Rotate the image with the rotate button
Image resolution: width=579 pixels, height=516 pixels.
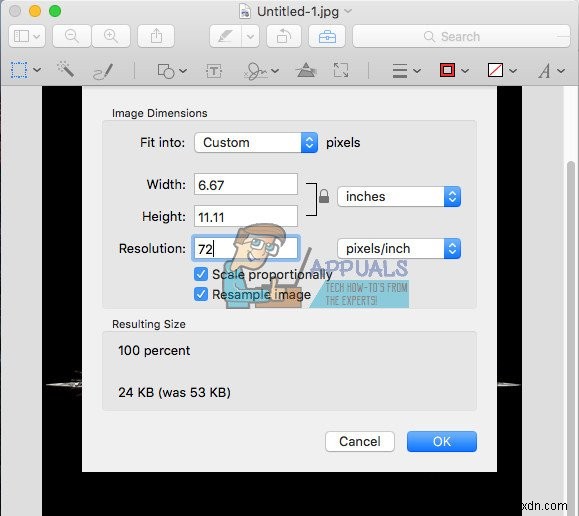284,36
